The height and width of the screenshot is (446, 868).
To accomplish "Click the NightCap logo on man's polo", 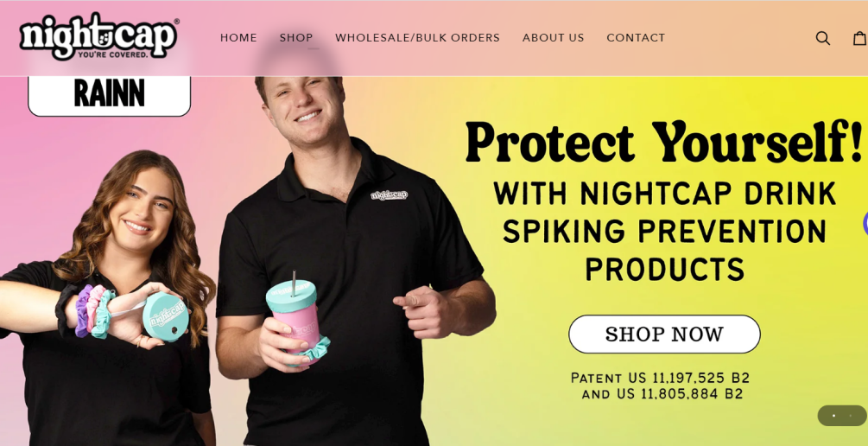I will [x=390, y=195].
